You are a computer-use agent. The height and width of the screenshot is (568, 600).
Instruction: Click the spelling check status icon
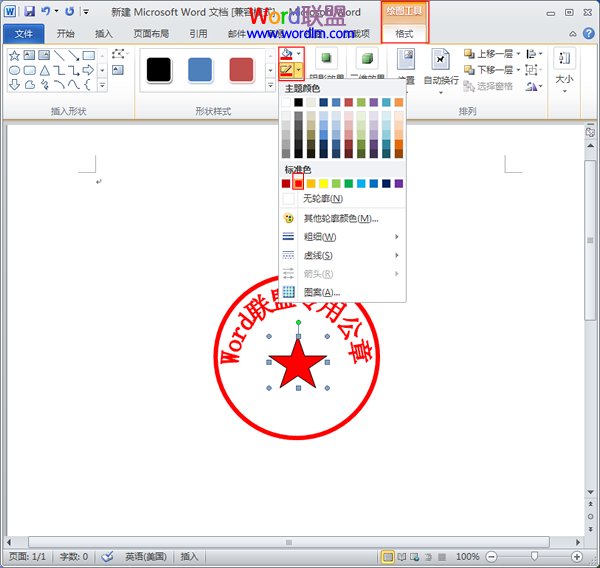coord(108,556)
